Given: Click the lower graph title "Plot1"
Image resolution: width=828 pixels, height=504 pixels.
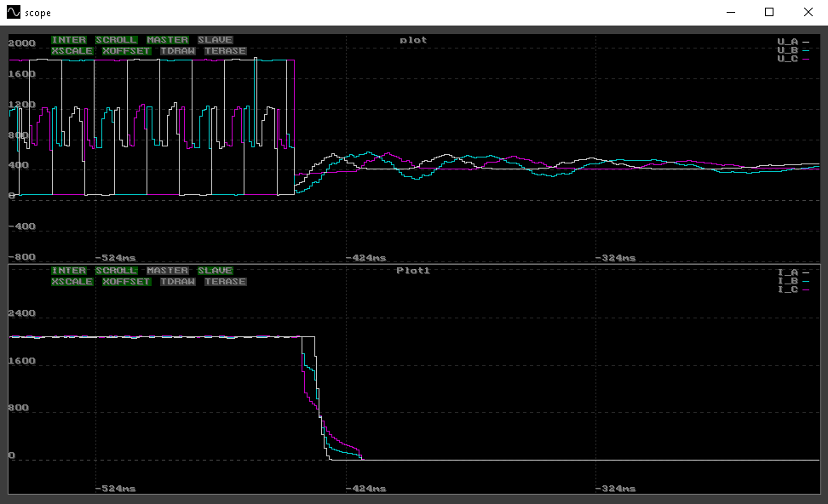Looking at the screenshot, I should pyautogui.click(x=413, y=271).
